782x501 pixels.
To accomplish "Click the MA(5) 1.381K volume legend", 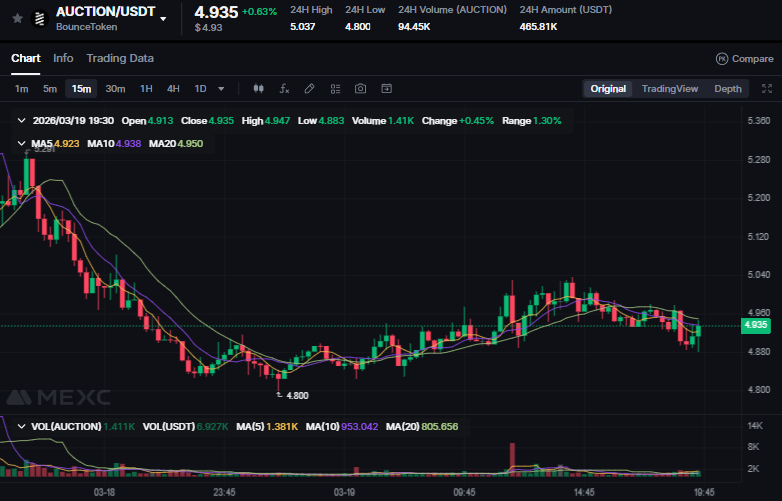I will click(x=267, y=427).
